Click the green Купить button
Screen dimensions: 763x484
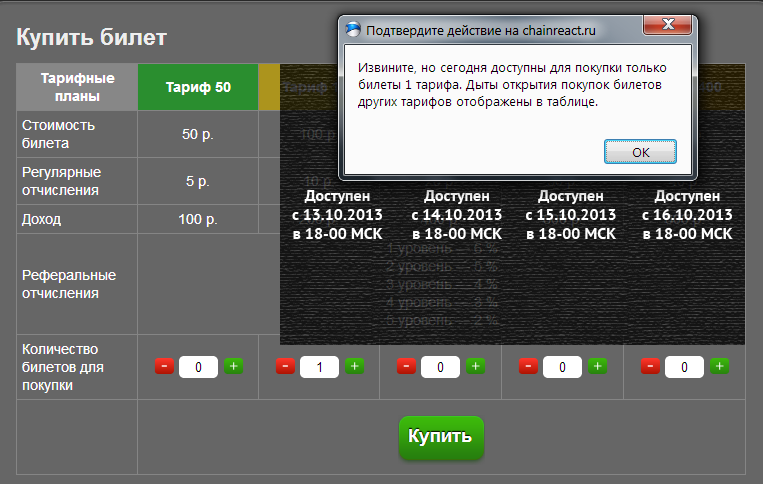tap(441, 438)
